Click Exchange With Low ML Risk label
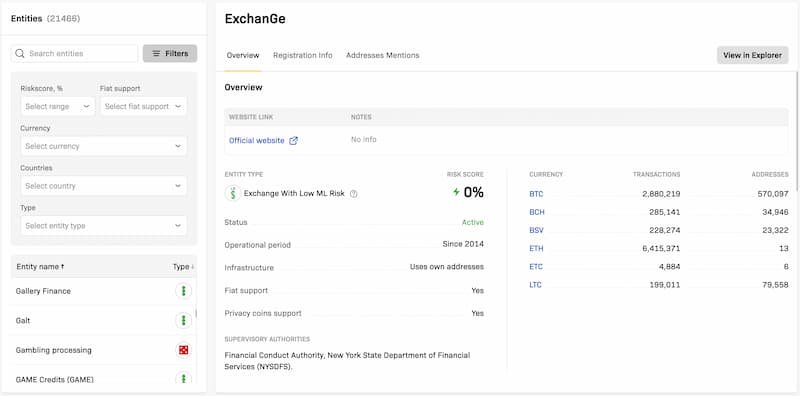This screenshot has height=396, width=800. point(294,194)
